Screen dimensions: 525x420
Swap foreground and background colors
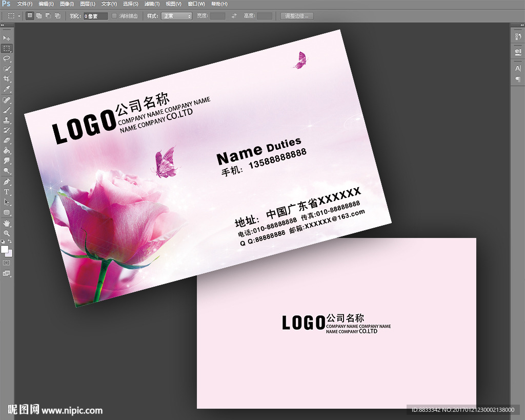10,242
